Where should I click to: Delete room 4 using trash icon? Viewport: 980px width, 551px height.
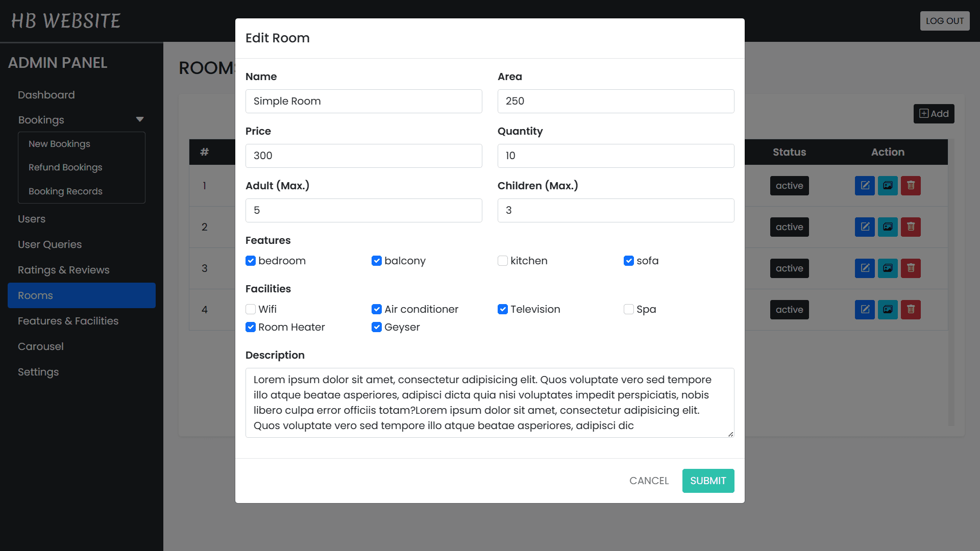click(x=911, y=310)
